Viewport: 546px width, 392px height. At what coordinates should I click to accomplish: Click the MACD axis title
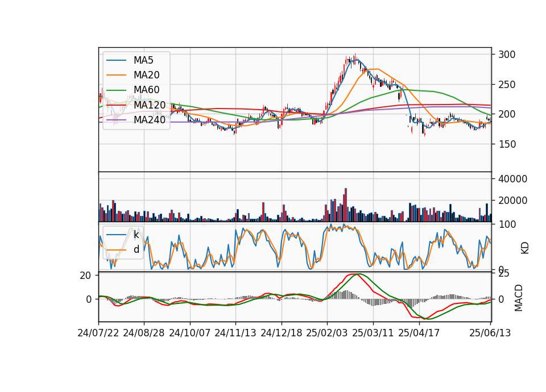(x=519, y=298)
